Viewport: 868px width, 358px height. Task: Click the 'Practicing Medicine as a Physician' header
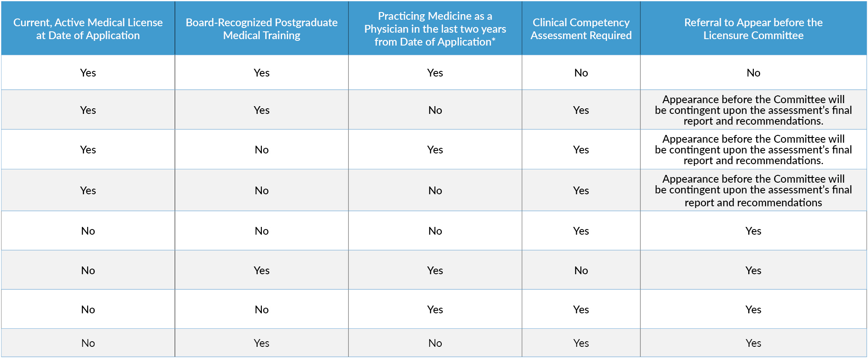pos(435,29)
